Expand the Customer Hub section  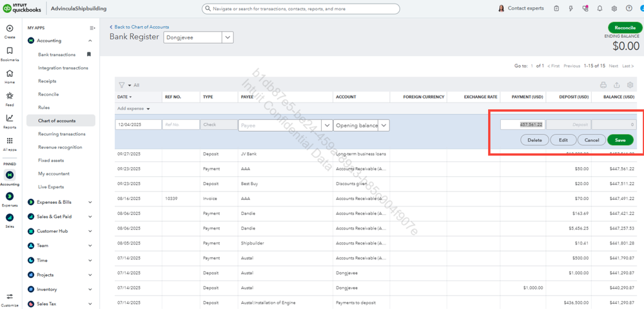90,232
